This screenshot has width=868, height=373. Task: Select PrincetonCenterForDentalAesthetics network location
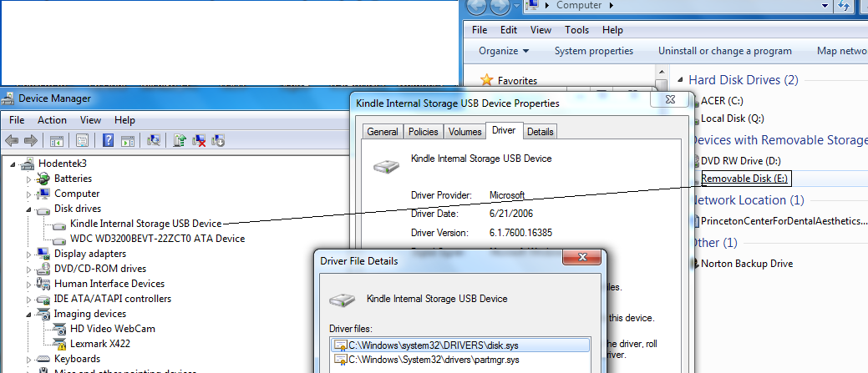coord(783,221)
